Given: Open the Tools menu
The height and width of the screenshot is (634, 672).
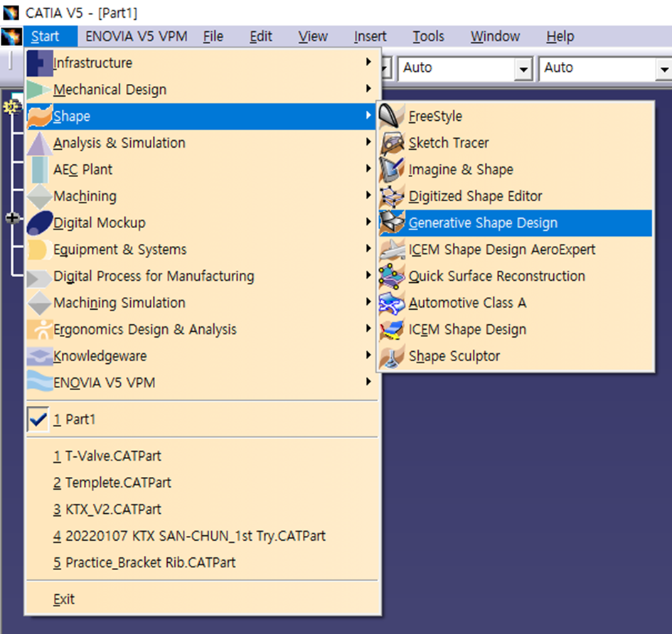Looking at the screenshot, I should tap(429, 36).
